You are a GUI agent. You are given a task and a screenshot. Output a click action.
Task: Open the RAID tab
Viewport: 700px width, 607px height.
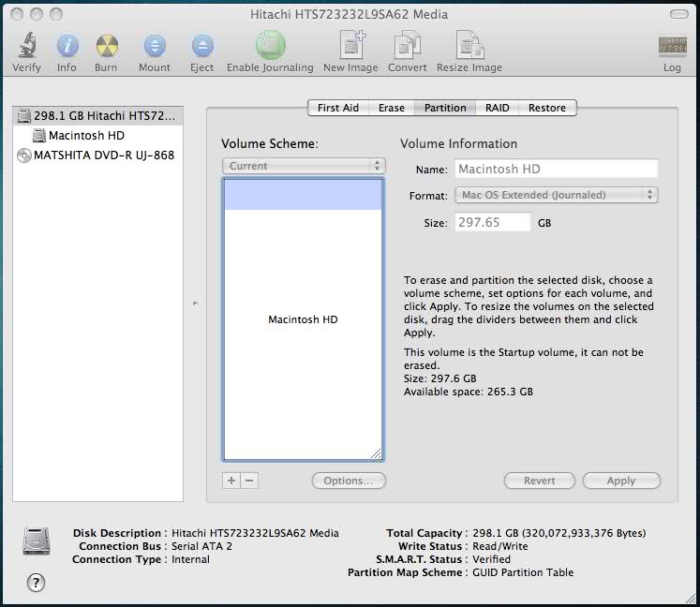(x=497, y=108)
